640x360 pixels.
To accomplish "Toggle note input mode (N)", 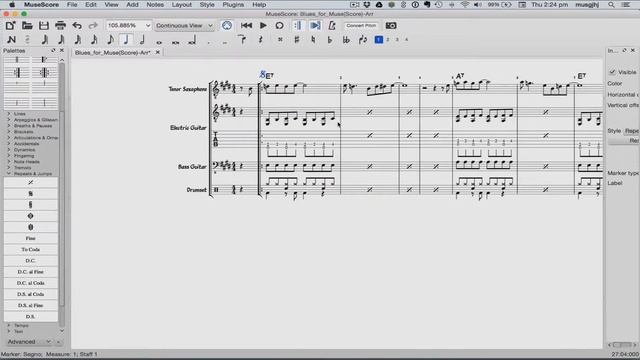I will click(x=11, y=40).
